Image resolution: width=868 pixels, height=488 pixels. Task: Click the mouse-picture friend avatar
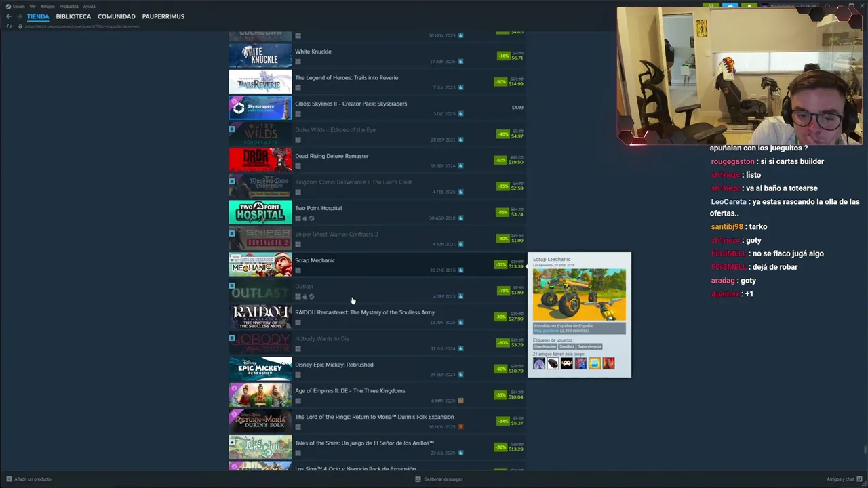tap(553, 363)
